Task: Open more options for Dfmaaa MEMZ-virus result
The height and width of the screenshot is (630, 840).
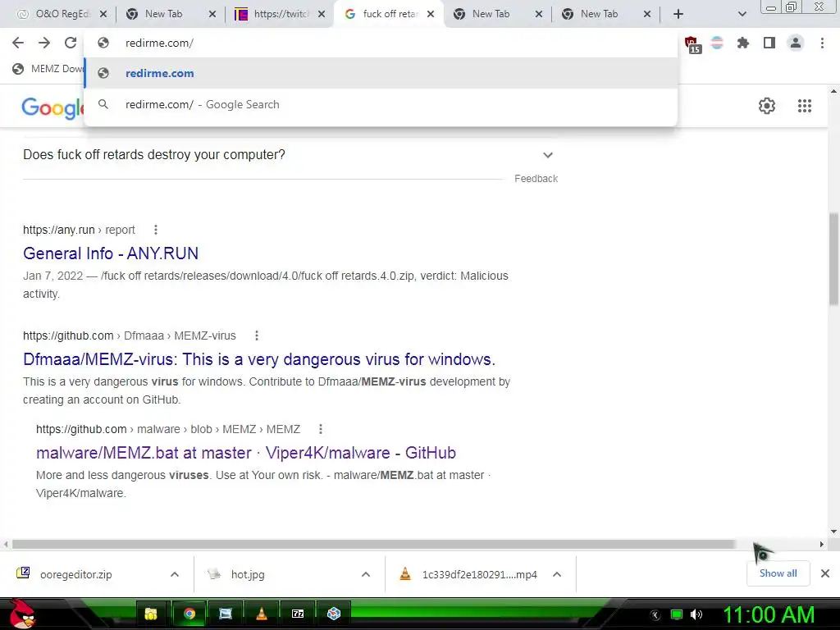Action: coord(257,336)
